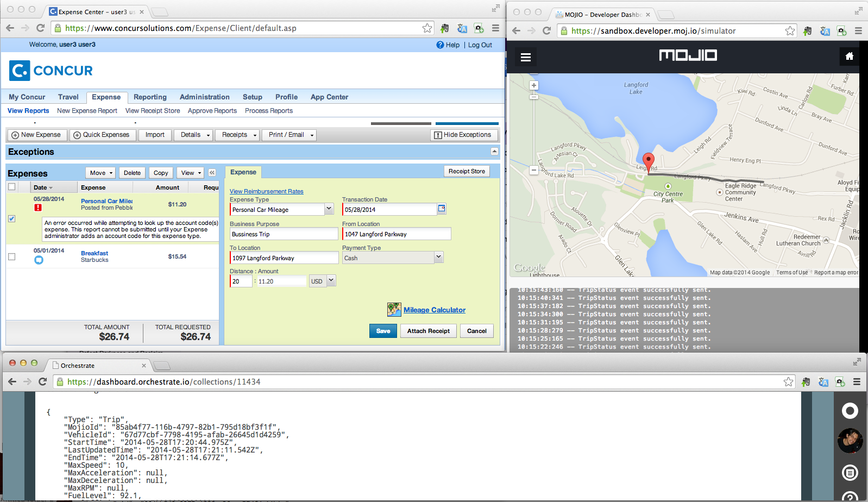Reload the Orchestrate dashboard page
The height and width of the screenshot is (502, 868).
click(42, 382)
